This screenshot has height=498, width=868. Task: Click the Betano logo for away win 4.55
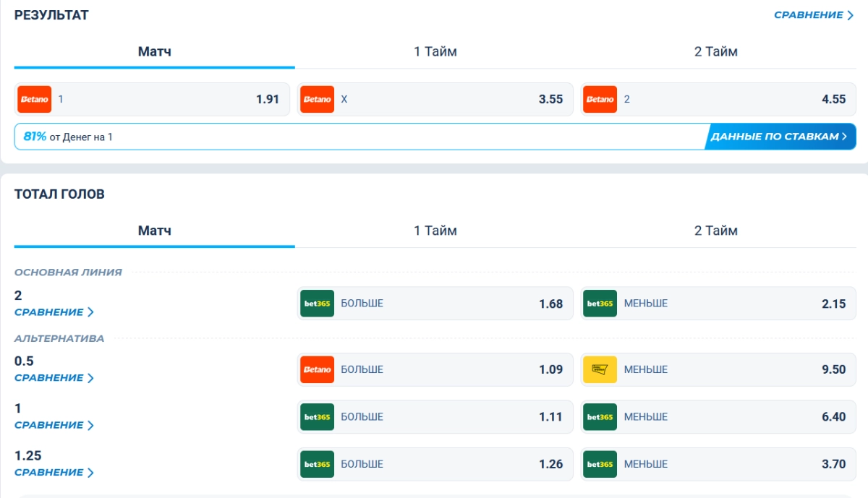pos(600,100)
